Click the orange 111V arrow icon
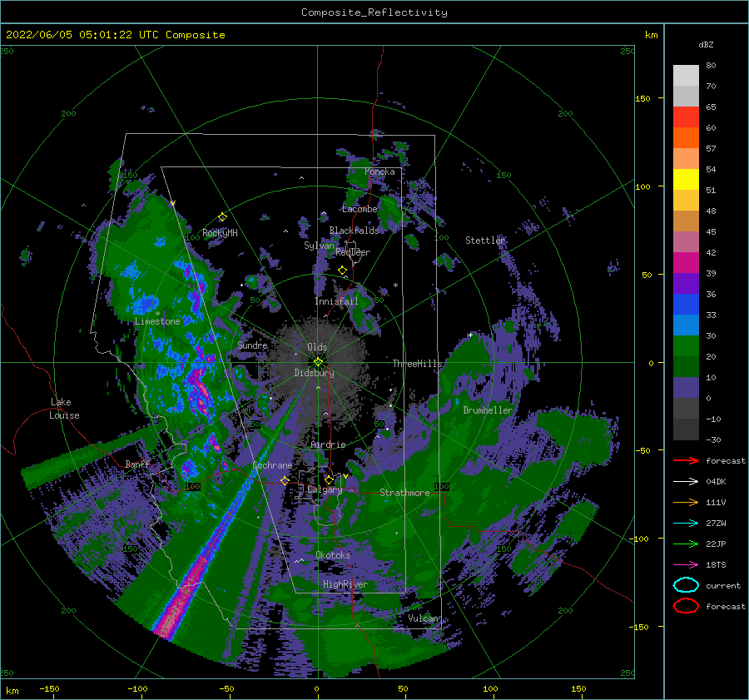The height and width of the screenshot is (700, 749). 686,502
